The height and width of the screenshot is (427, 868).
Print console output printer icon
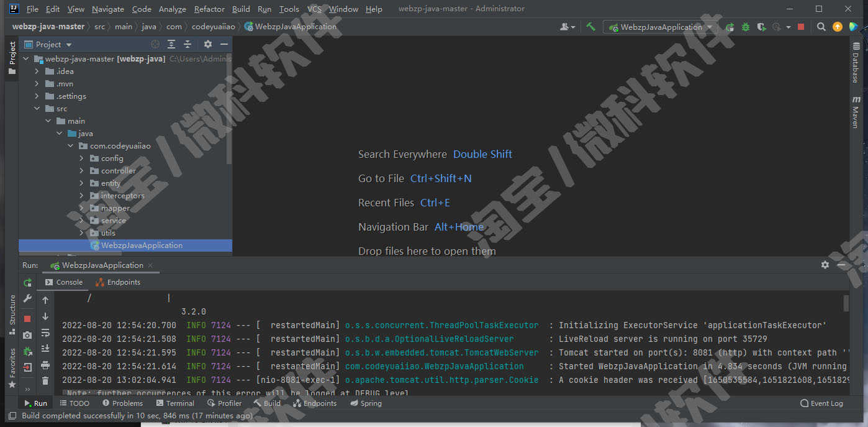45,365
